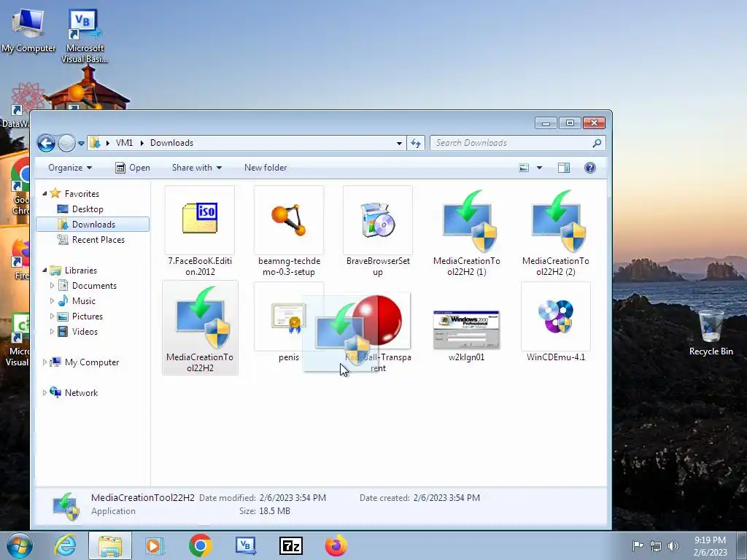Open the Share with menu
The width and height of the screenshot is (747, 560).
pos(197,168)
